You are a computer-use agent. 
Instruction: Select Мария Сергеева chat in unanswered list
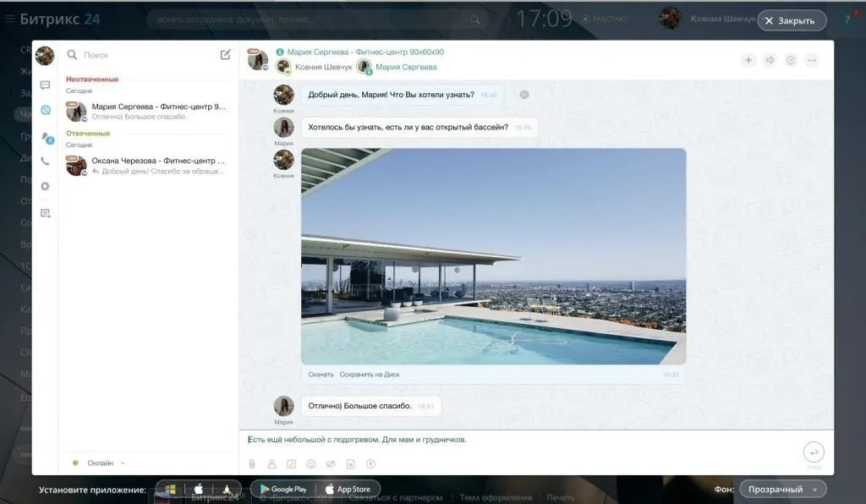tap(148, 112)
